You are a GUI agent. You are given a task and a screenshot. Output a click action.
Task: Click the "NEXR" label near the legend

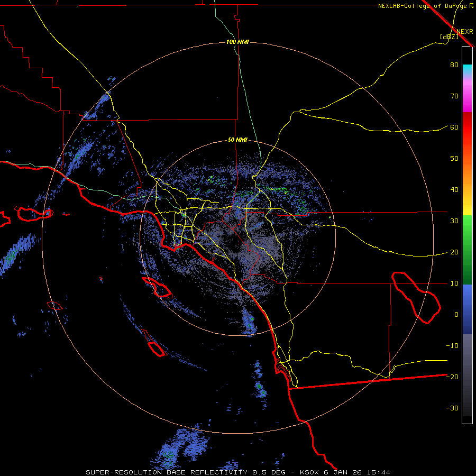coord(465,32)
